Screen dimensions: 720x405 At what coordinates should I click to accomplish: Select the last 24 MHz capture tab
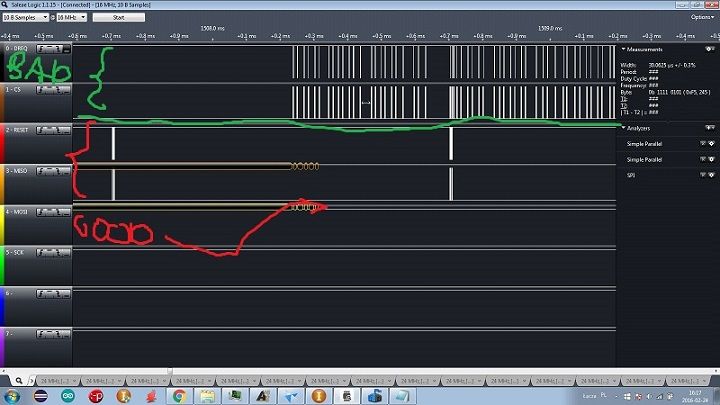(x=687, y=381)
